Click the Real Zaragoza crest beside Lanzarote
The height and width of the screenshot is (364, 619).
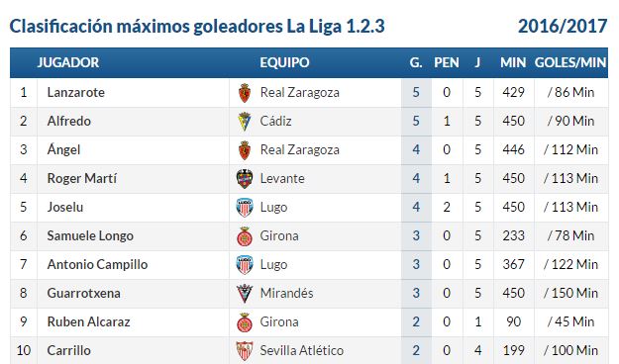point(245,93)
